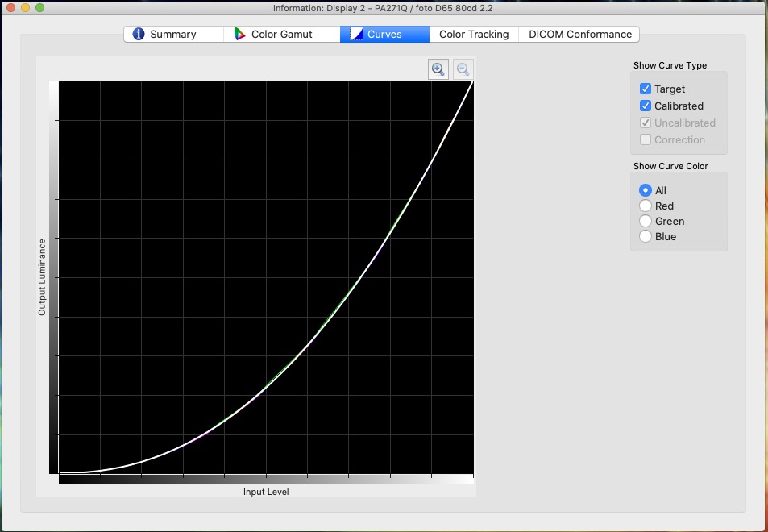Choose the Green curve color radio

tap(646, 222)
